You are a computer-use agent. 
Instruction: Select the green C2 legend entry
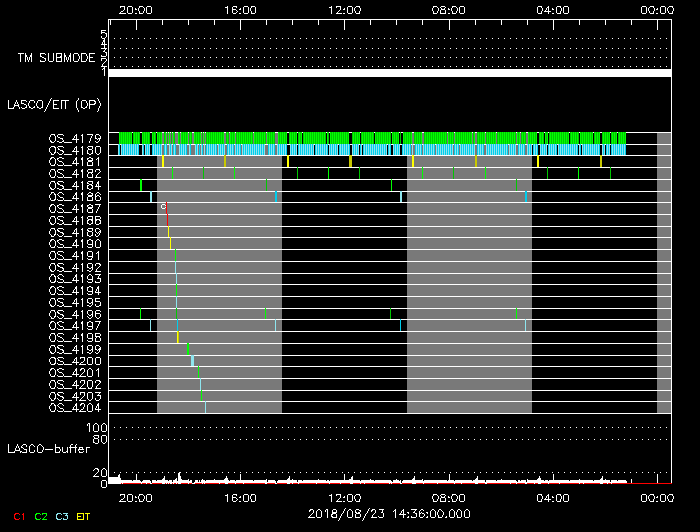pyautogui.click(x=41, y=516)
